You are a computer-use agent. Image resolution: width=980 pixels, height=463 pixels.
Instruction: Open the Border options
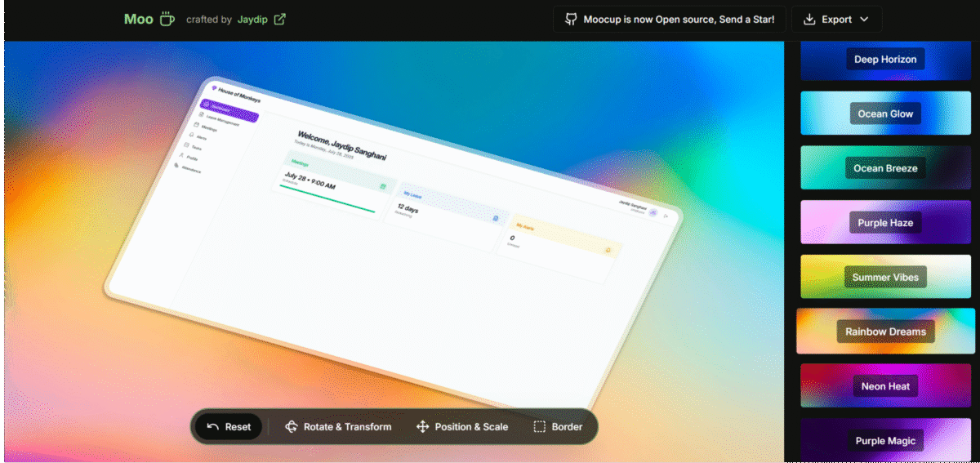(x=558, y=426)
